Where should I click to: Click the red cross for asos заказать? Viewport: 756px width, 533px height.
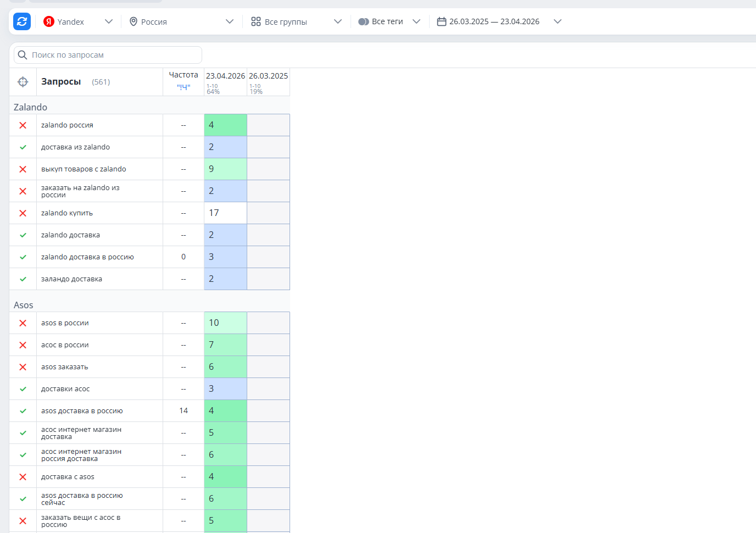23,367
